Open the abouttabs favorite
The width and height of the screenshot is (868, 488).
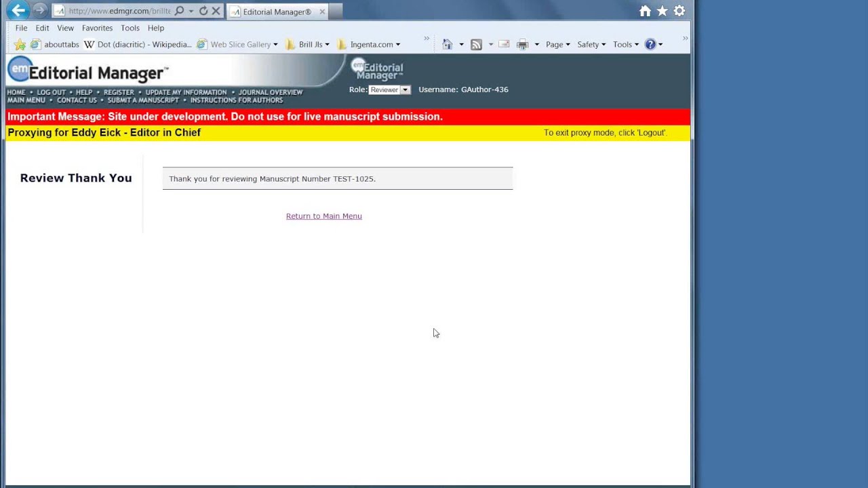[x=54, y=45]
